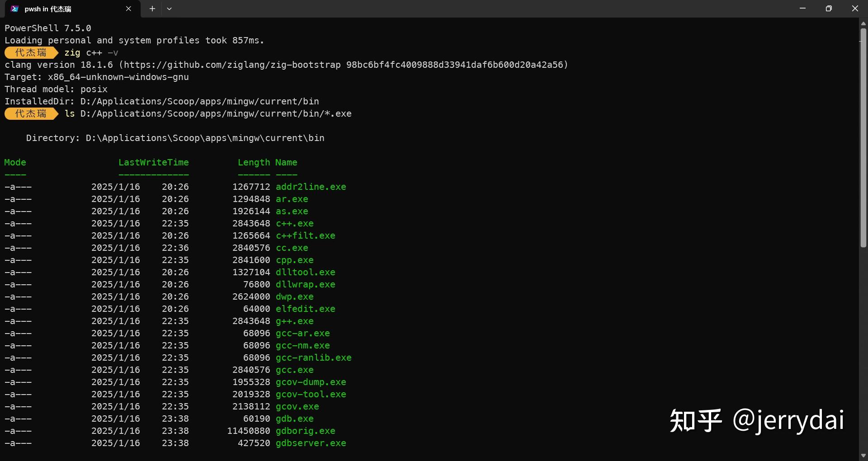
Task: Maximize the terminal window
Action: pos(829,9)
